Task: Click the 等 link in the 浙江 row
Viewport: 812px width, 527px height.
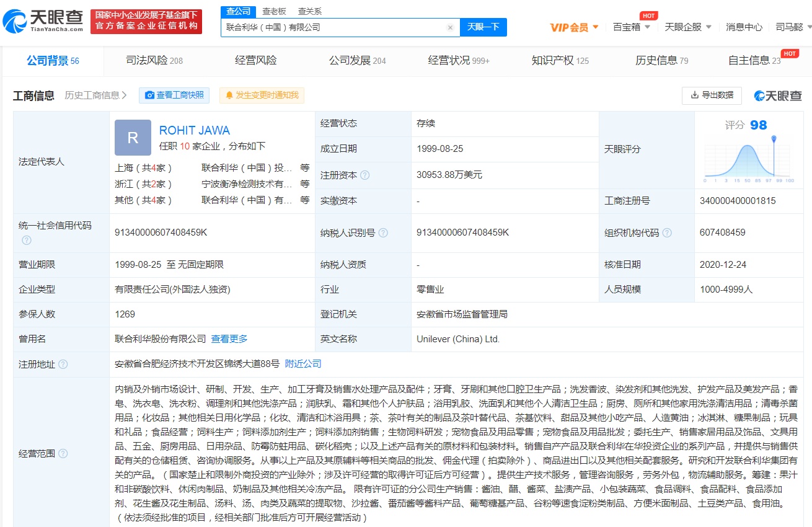Action: pos(305,184)
